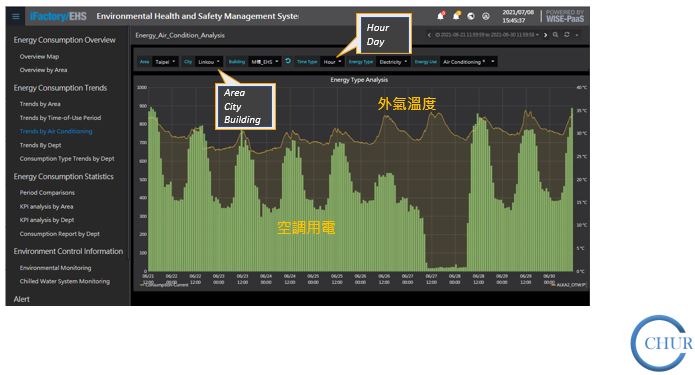Open the globe language icon
Viewport: 695px width, 375px height.
pyautogui.click(x=471, y=16)
